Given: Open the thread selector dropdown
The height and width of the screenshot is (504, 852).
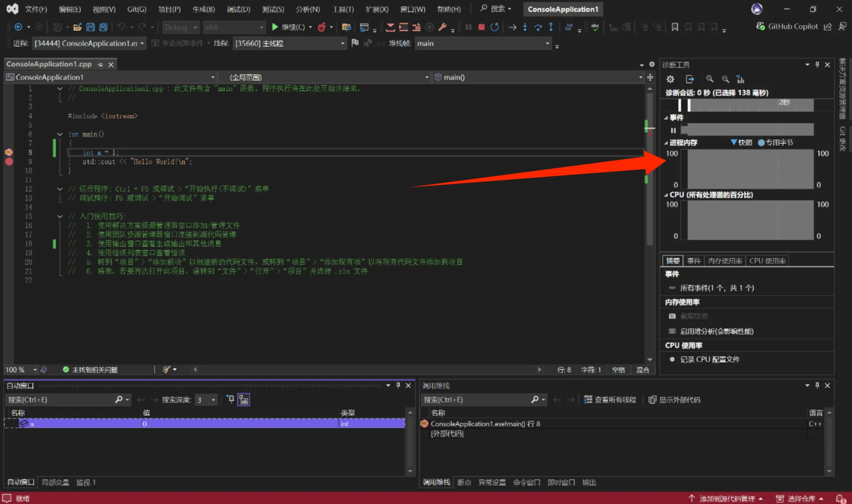Looking at the screenshot, I should (342, 43).
